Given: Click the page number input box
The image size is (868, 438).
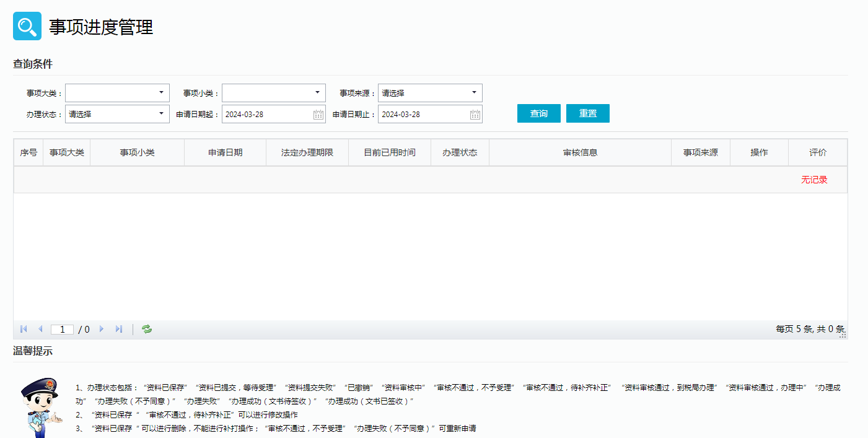Looking at the screenshot, I should [62, 330].
